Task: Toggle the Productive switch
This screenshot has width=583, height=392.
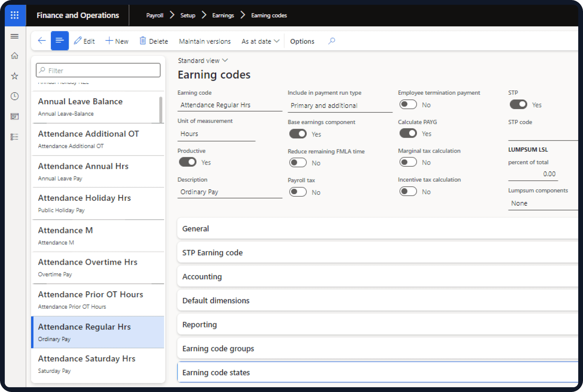Action: pos(188,162)
